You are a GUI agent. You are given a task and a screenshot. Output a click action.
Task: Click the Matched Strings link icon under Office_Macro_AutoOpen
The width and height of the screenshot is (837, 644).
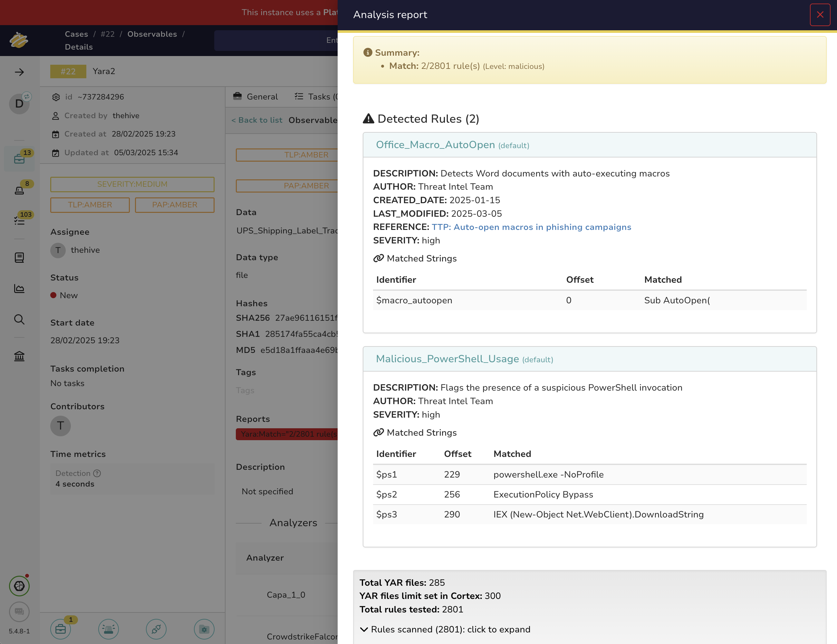pos(378,258)
